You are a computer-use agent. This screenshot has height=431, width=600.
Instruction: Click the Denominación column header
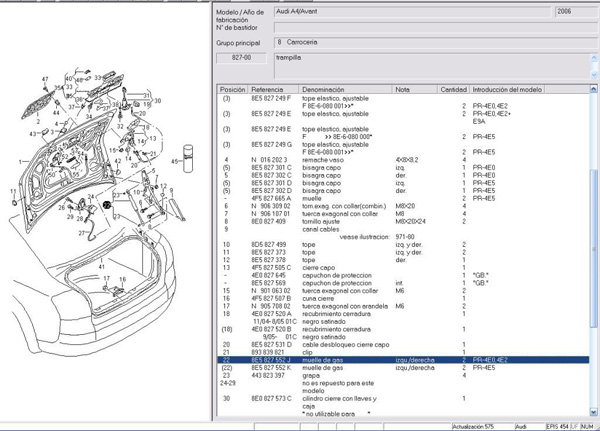(x=324, y=89)
